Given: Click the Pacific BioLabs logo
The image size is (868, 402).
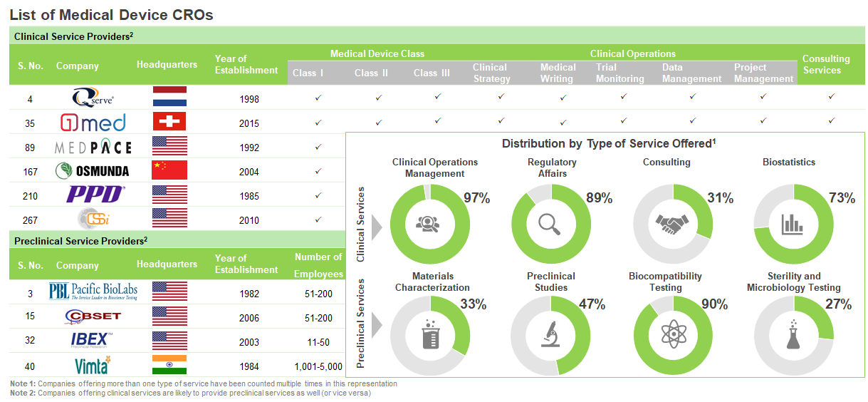Looking at the screenshot, I should tap(93, 291).
